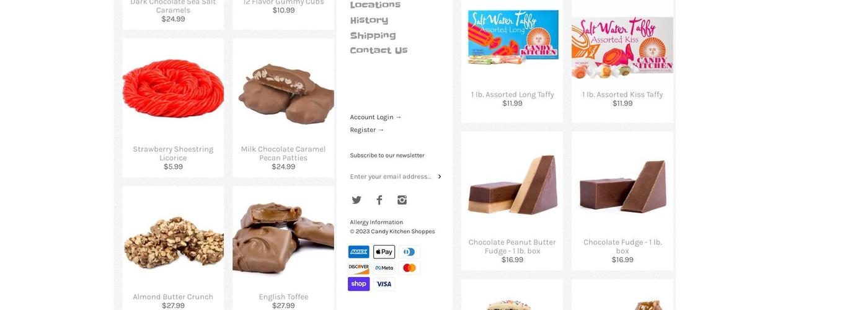The height and width of the screenshot is (310, 868).
Task: Go to the Shipping menu page
Action: [373, 35]
